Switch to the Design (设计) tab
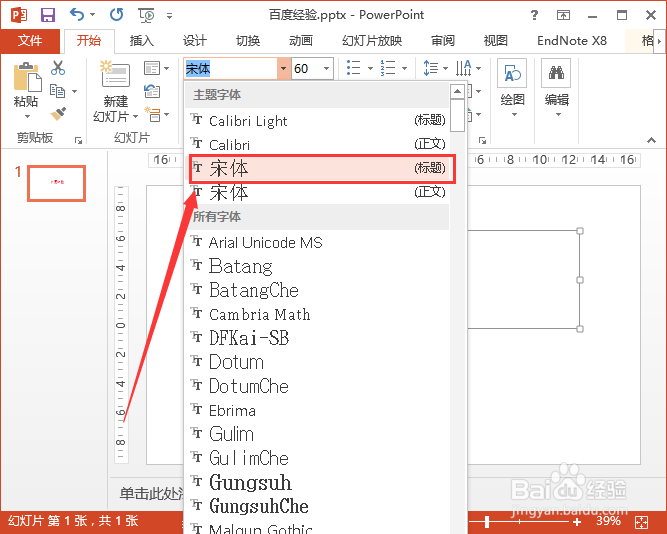The height and width of the screenshot is (534, 667). (194, 41)
